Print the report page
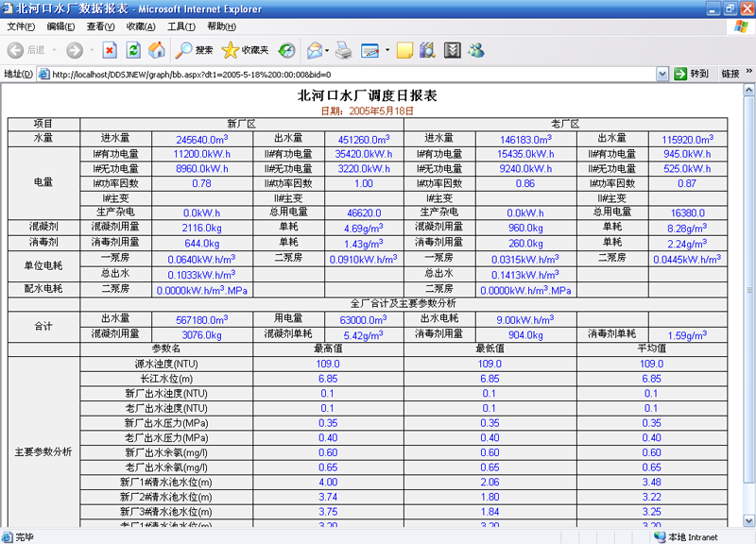This screenshot has width=756, height=544. pyautogui.click(x=344, y=50)
